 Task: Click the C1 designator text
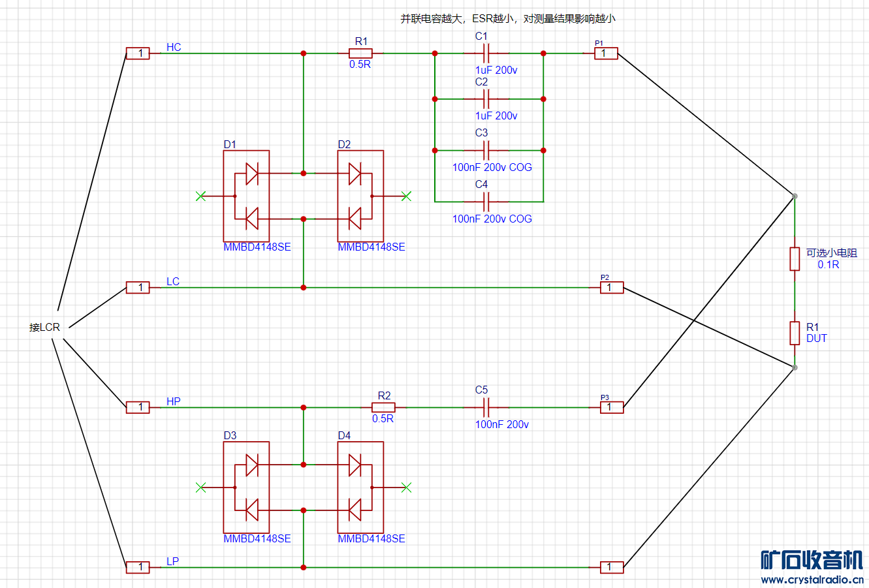coord(481,36)
